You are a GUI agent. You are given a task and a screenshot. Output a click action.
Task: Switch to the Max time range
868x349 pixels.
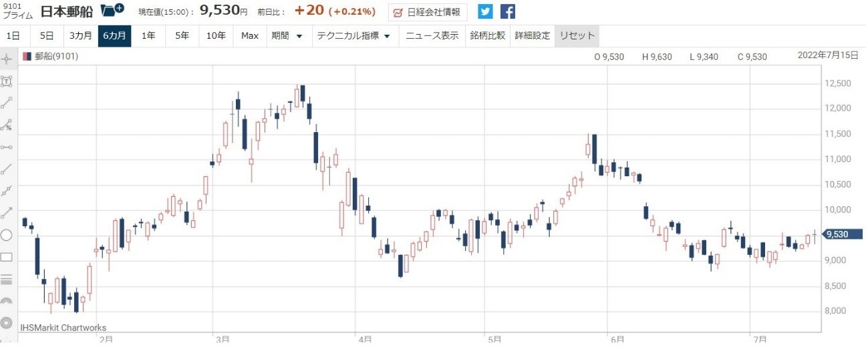pos(250,36)
